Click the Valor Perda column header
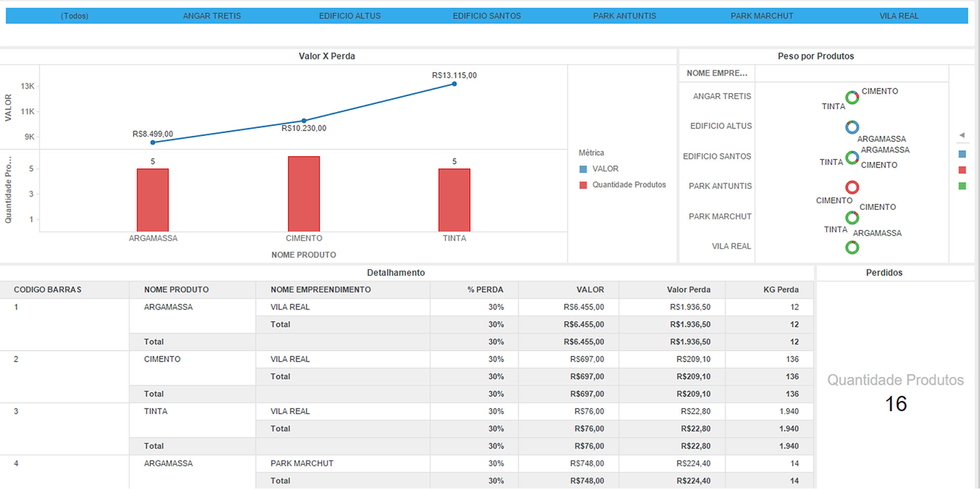This screenshot has width=980, height=489. coord(688,290)
